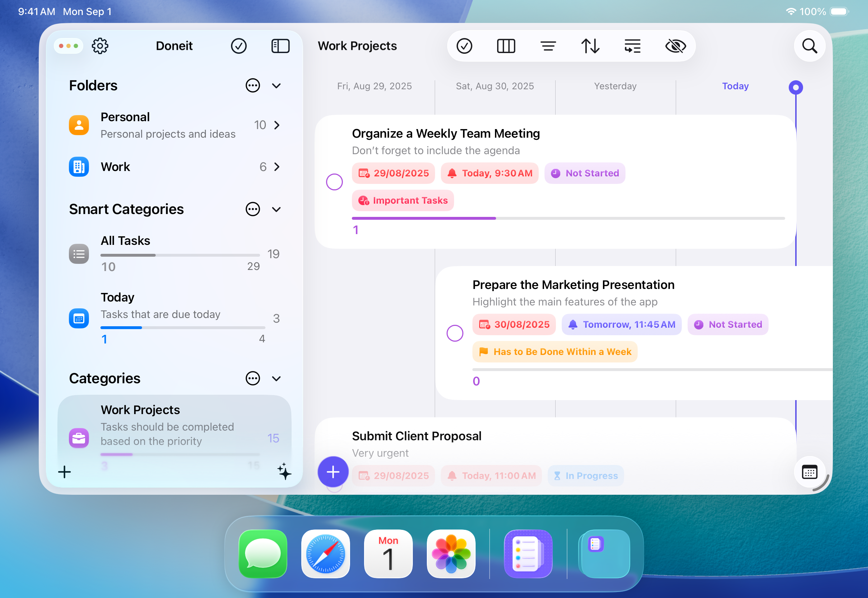Open the search magnifier
Screen dimensions: 868x598
(810, 46)
